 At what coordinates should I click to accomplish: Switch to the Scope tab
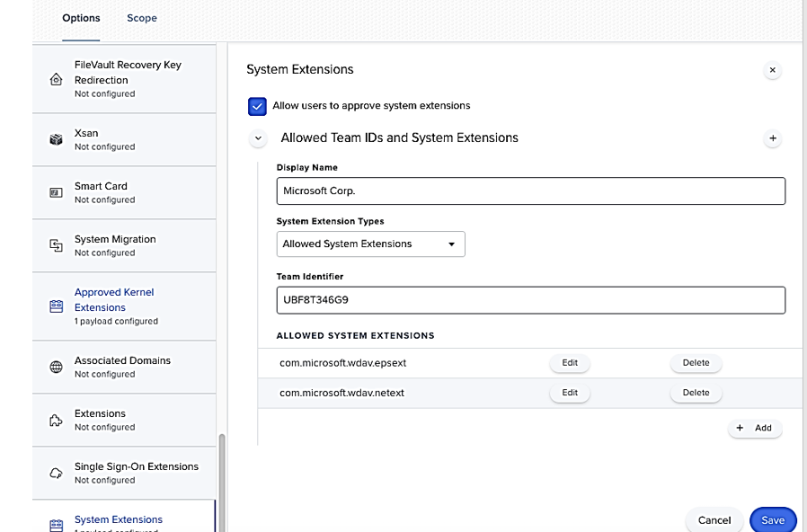(142, 18)
